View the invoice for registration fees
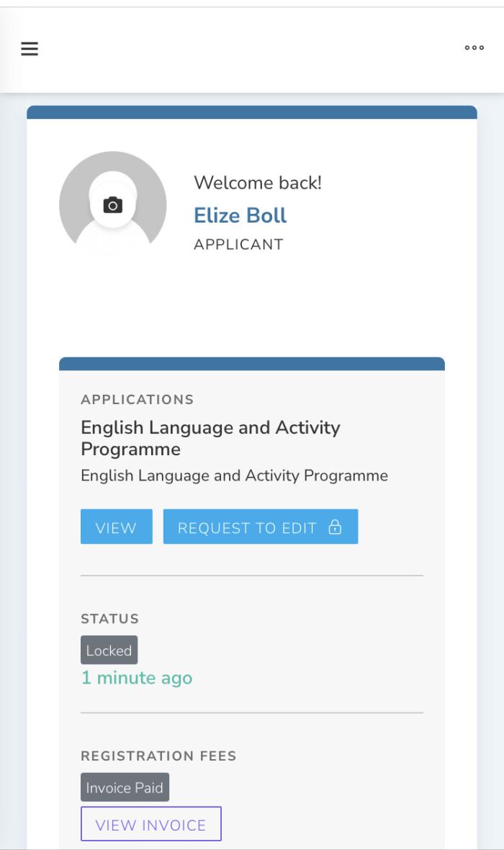The height and width of the screenshot is (850, 504). (x=150, y=823)
